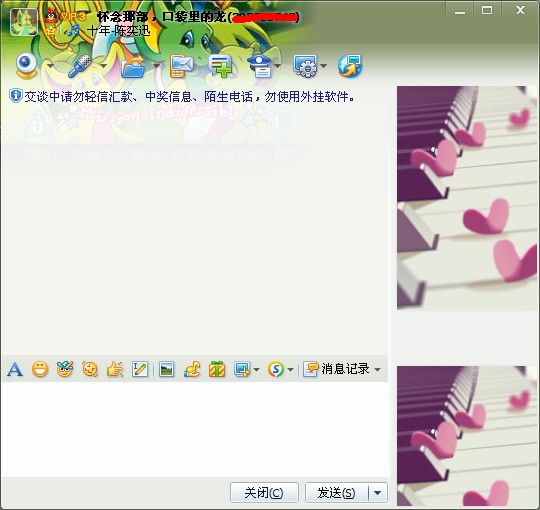Screen dimensions: 540x510
Task: Click inside the message input box
Action: click(195, 429)
